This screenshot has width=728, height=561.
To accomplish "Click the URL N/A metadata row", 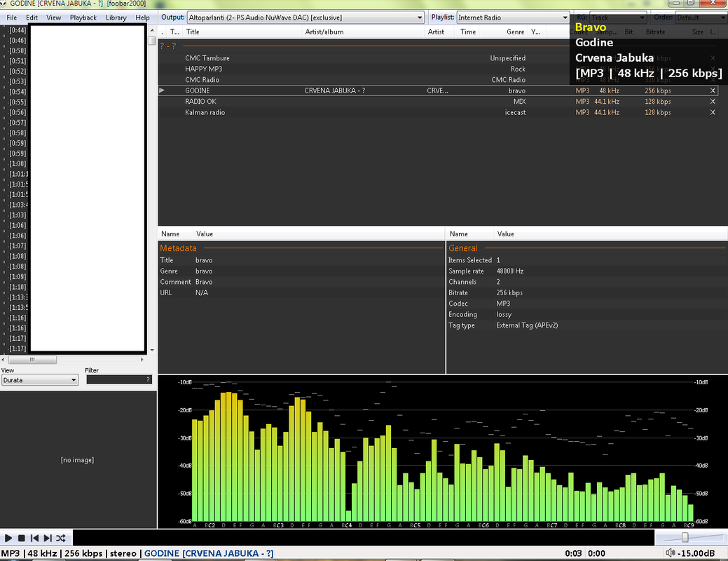I will point(302,292).
